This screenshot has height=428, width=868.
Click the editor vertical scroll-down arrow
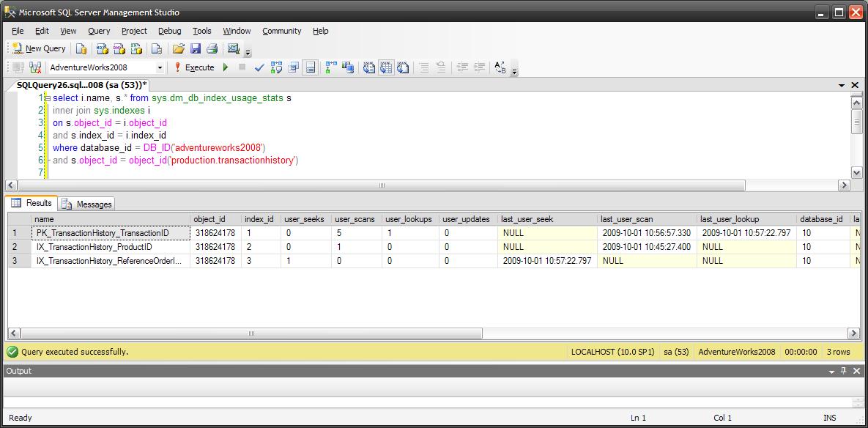pyautogui.click(x=856, y=173)
